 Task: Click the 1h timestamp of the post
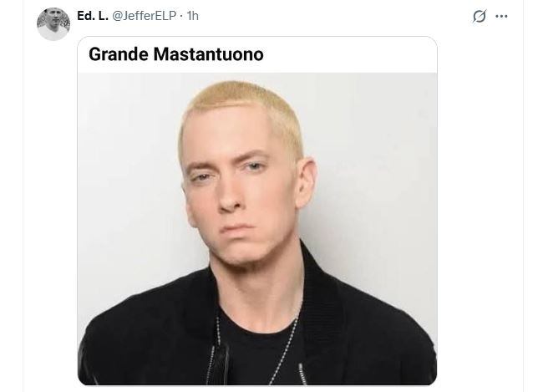point(192,16)
